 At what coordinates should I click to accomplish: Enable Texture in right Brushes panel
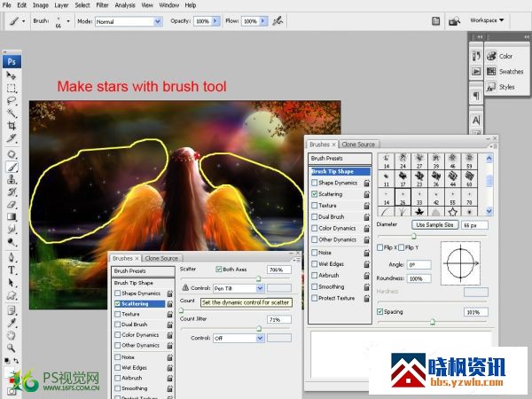pos(315,206)
